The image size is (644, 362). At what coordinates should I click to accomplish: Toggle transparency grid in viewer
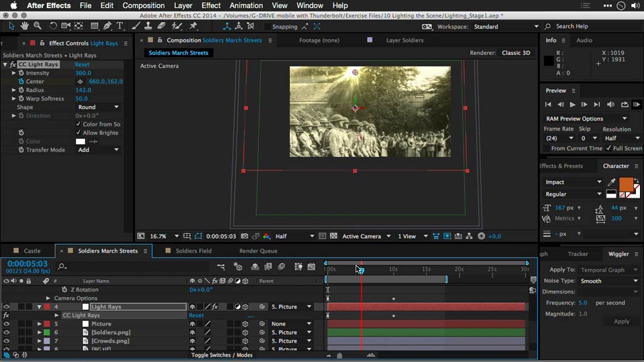click(x=333, y=236)
